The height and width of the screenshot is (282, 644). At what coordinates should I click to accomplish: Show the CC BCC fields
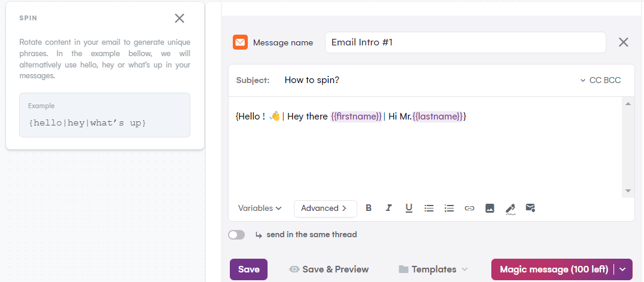coord(600,80)
